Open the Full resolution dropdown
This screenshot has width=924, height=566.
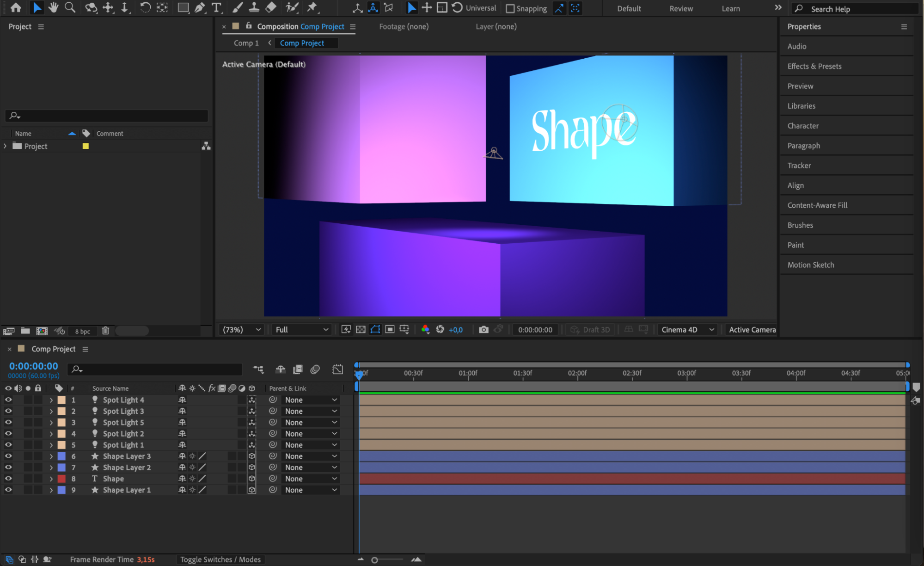point(301,330)
